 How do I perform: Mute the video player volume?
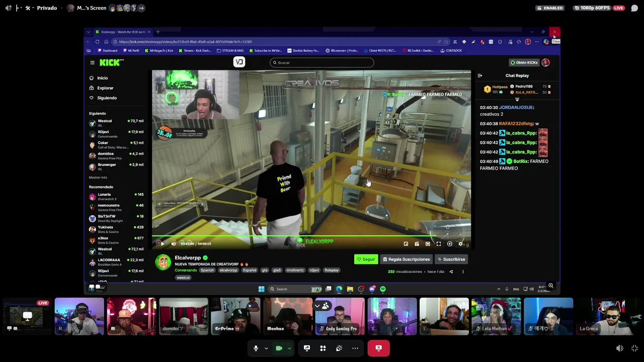pos(174,244)
